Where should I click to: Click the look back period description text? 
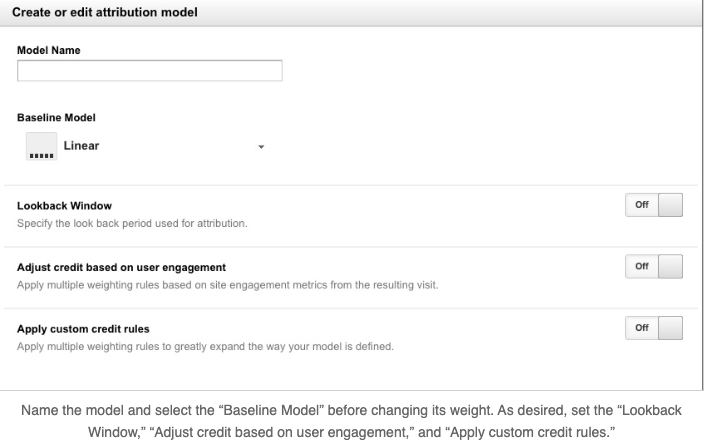[132, 223]
